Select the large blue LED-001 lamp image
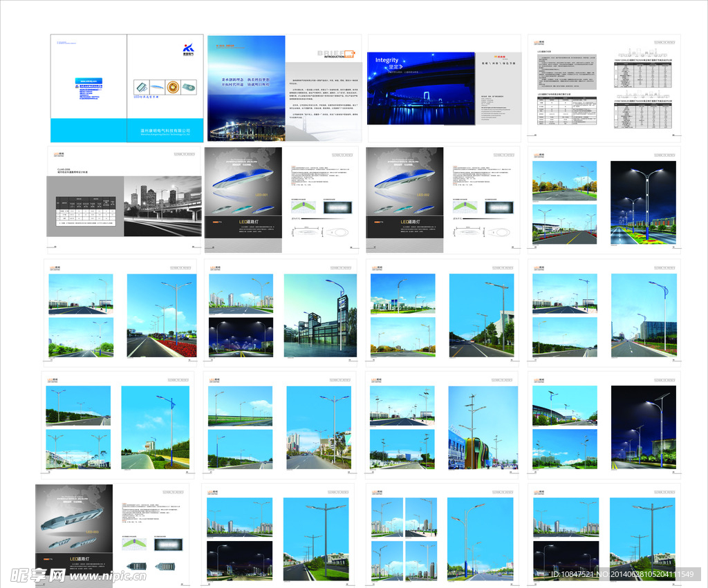Screen dimensions: 708x588 [243, 178]
